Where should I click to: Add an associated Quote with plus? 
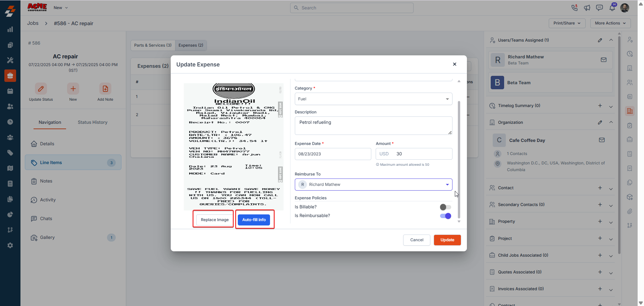click(600, 272)
